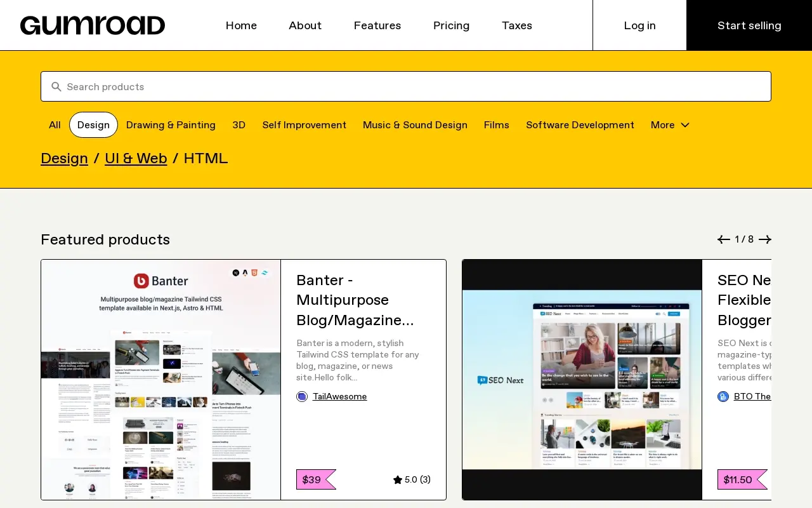Select the Software Development category

(580, 125)
